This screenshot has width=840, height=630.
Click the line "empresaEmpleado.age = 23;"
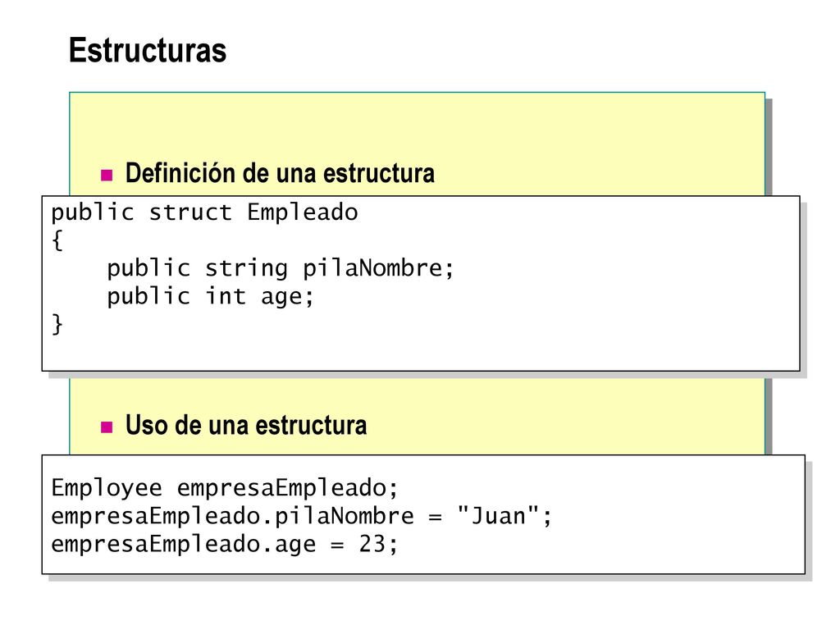pyautogui.click(x=225, y=544)
